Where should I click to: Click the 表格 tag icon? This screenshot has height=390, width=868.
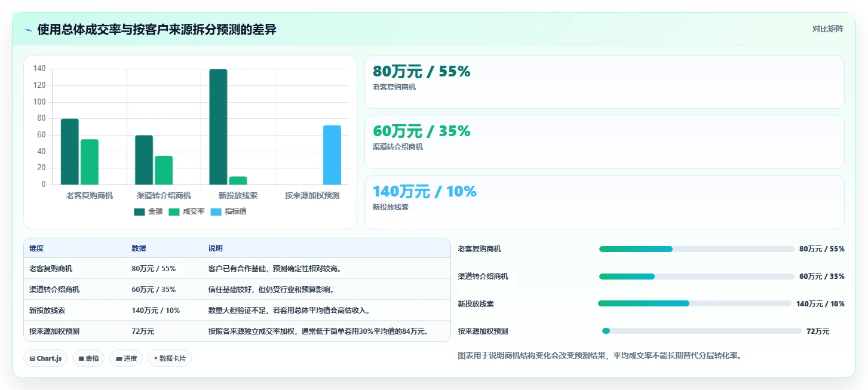tap(81, 359)
